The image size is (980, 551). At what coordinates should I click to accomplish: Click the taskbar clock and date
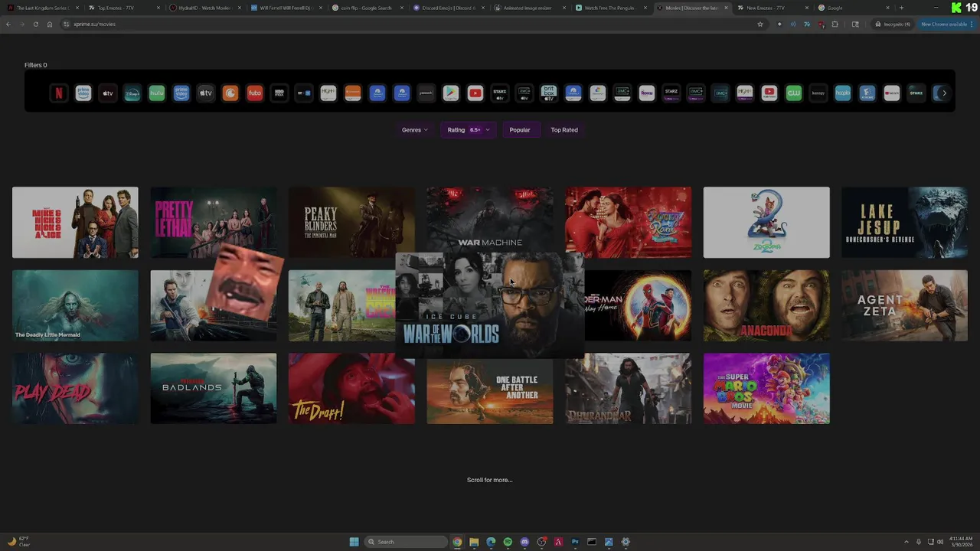[x=960, y=541]
